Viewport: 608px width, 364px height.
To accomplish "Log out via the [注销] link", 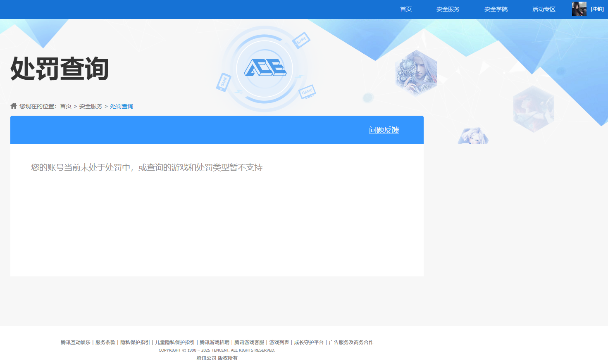I will pyautogui.click(x=598, y=9).
